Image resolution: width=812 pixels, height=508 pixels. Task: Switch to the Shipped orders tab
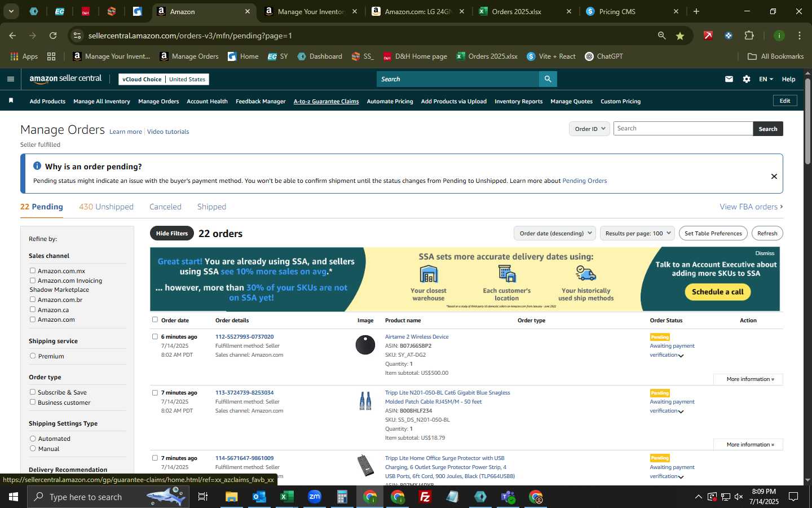(x=211, y=207)
